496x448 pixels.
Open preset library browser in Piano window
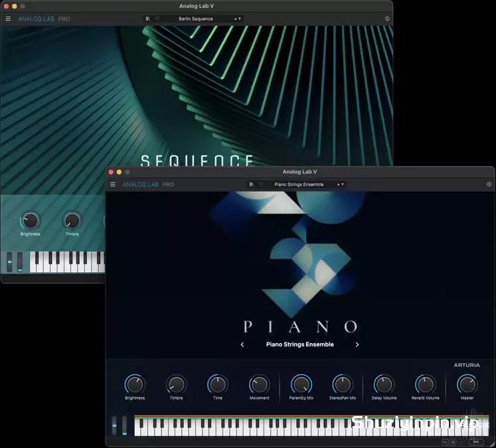(x=252, y=185)
